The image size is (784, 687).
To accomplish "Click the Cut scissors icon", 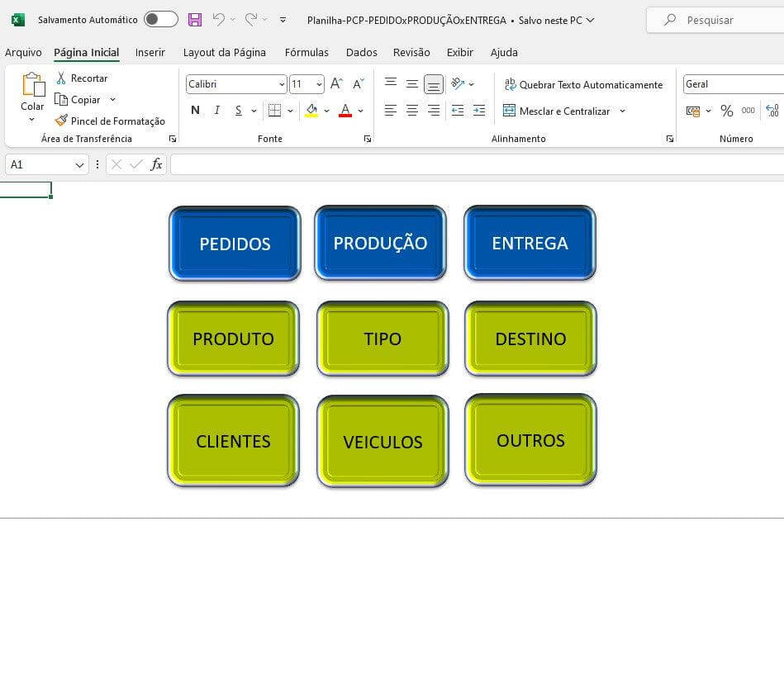I will (61, 78).
